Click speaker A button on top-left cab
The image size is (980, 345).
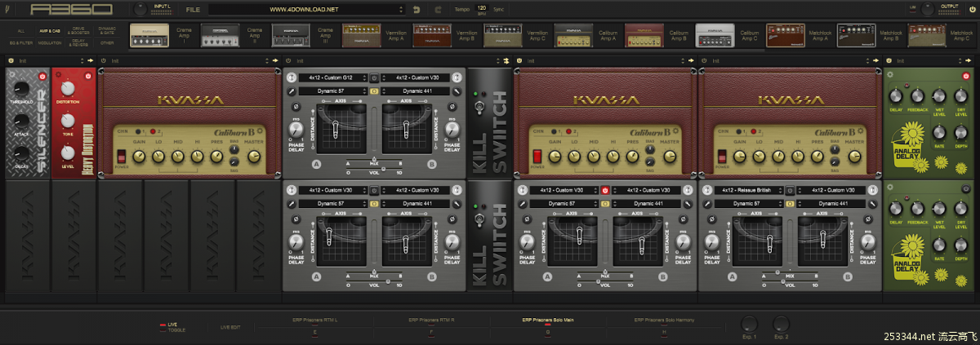click(x=315, y=166)
